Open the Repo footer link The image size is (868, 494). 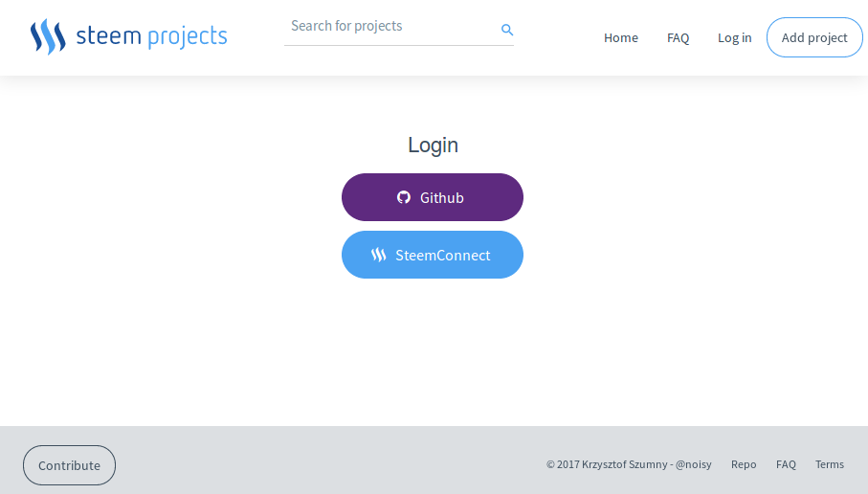coord(744,464)
